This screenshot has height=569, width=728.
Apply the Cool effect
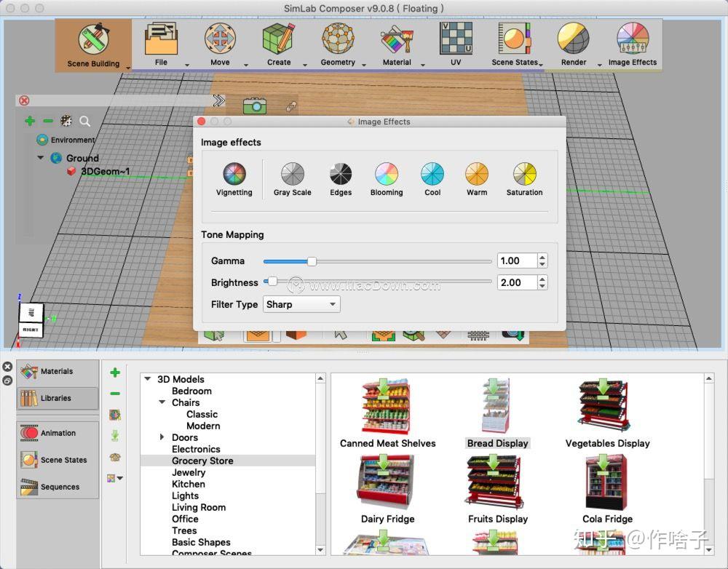point(432,179)
